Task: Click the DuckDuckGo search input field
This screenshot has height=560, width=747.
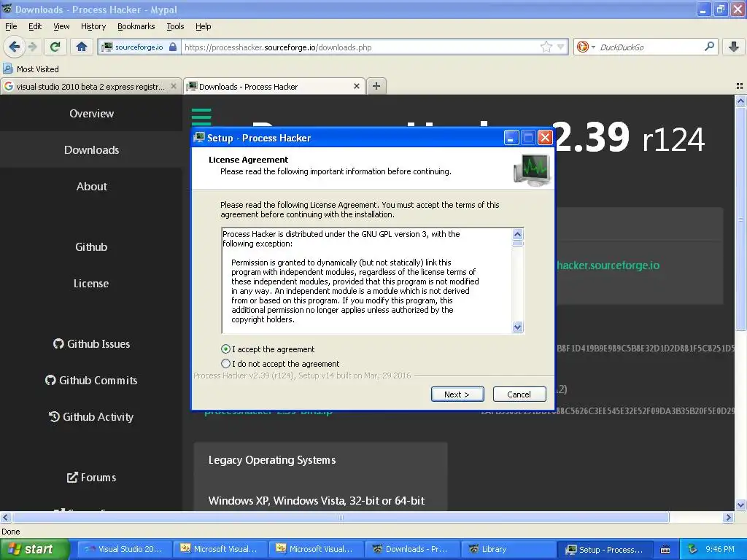Action: tap(650, 47)
